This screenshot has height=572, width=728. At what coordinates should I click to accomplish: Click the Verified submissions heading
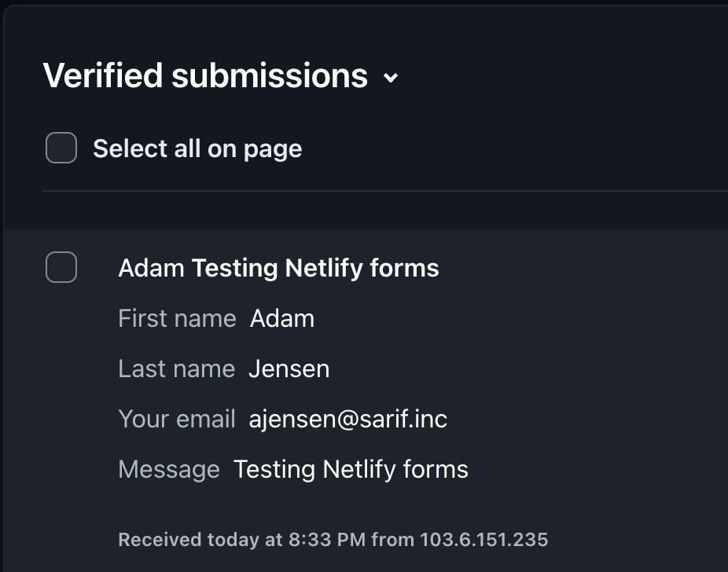(205, 76)
